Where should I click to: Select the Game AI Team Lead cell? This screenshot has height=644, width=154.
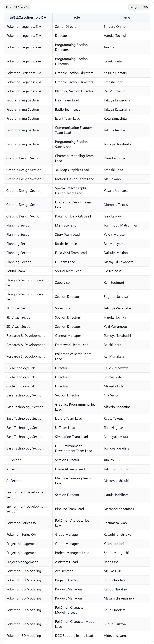click(x=77, y=469)
